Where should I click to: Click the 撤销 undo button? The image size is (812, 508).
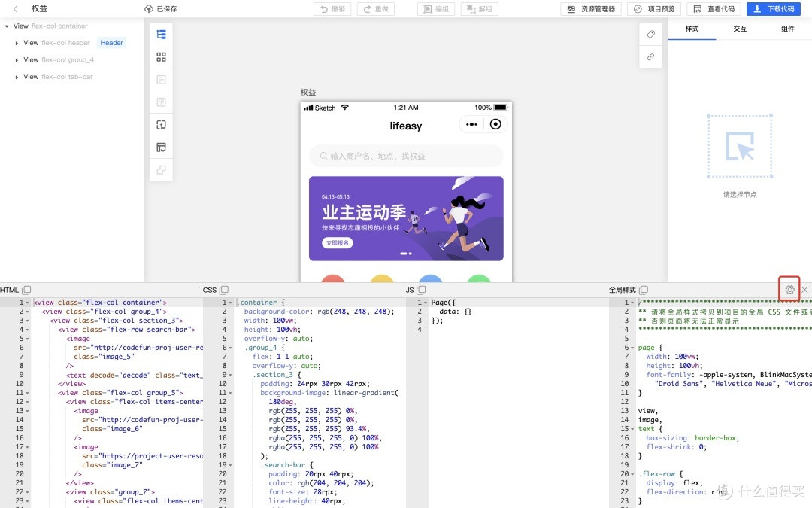tap(332, 9)
